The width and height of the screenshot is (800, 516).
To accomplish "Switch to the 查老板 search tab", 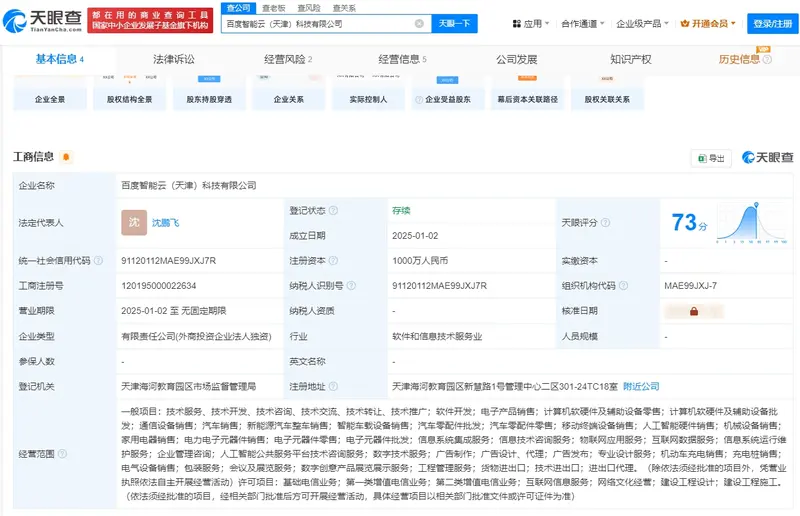I will coord(273,8).
